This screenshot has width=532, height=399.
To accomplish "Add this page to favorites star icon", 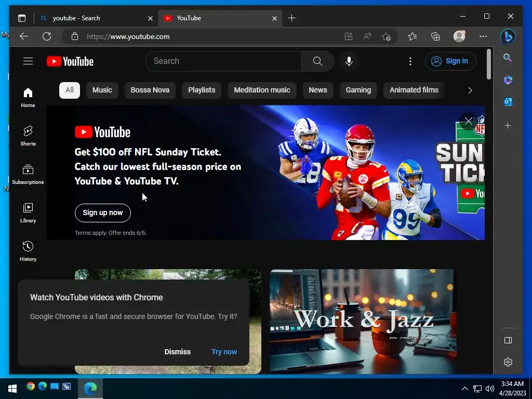I will click(386, 36).
